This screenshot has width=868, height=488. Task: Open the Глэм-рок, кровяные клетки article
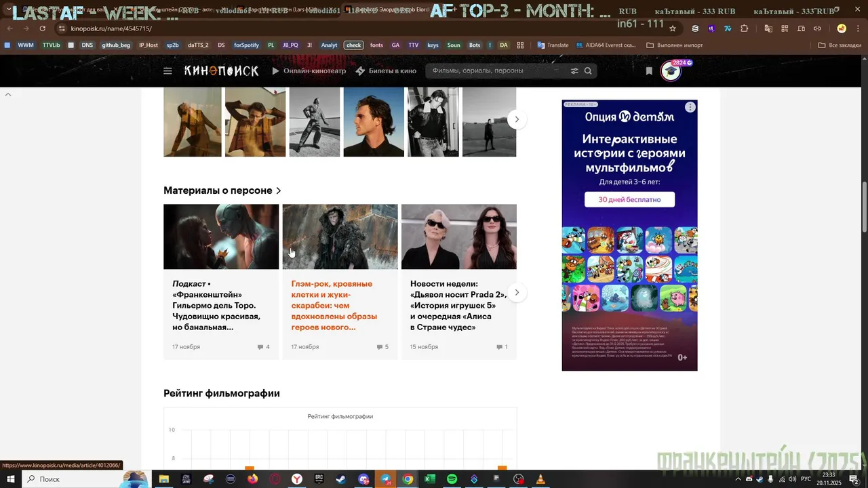coord(334,306)
